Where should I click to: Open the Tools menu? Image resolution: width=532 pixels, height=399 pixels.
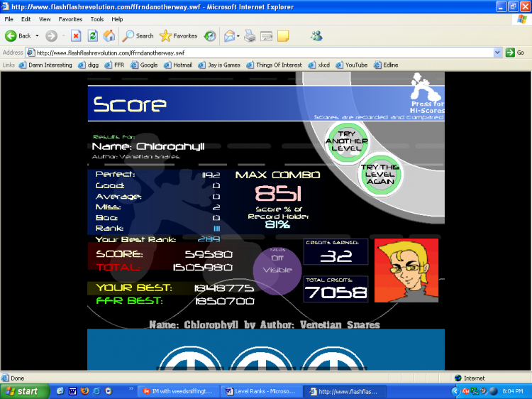[x=97, y=19]
